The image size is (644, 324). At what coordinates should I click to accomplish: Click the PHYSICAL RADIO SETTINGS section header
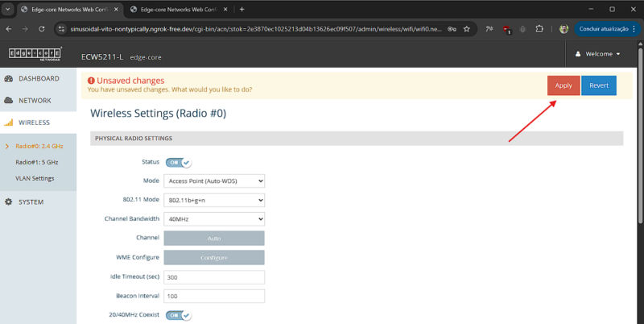(357, 139)
